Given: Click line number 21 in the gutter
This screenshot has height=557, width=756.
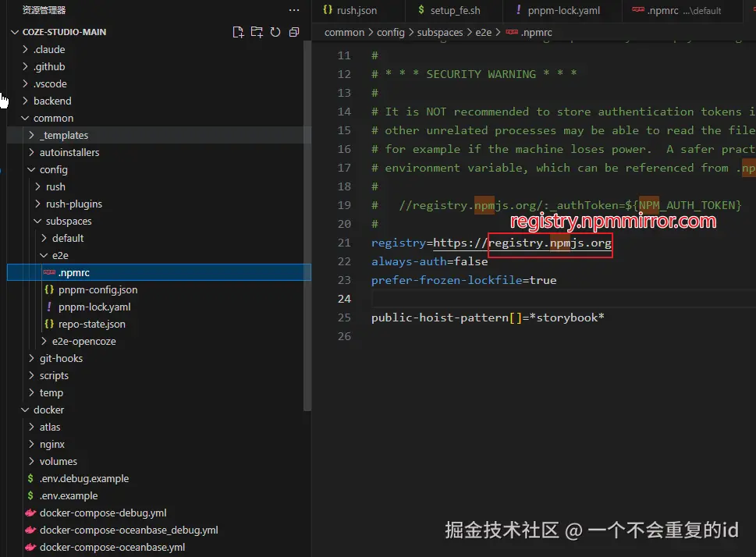Looking at the screenshot, I should point(344,243).
